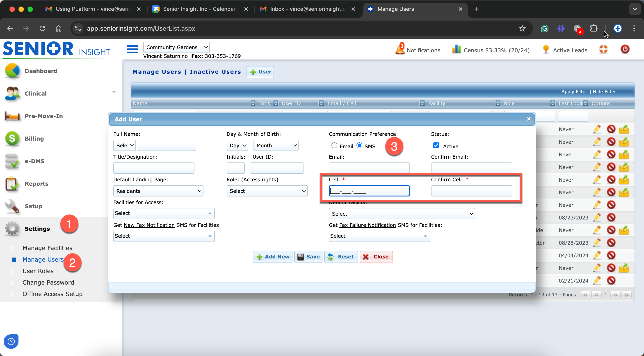Select the Email communication preference

334,146
